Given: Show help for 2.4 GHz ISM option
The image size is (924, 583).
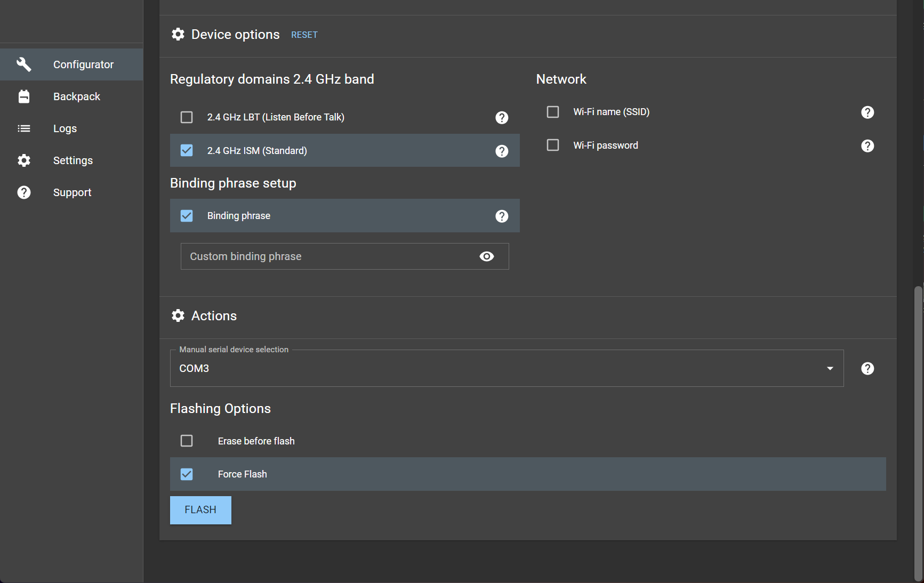Looking at the screenshot, I should pyautogui.click(x=502, y=151).
